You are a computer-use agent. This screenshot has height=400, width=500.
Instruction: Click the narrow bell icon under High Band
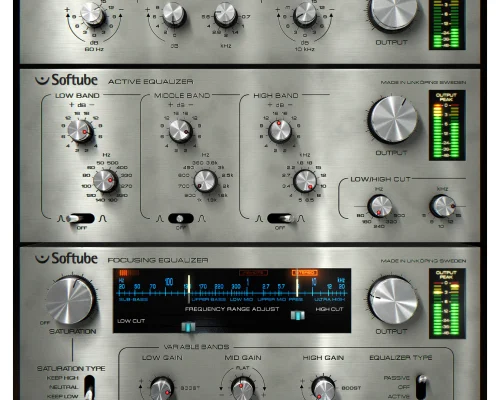pyautogui.click(x=259, y=219)
